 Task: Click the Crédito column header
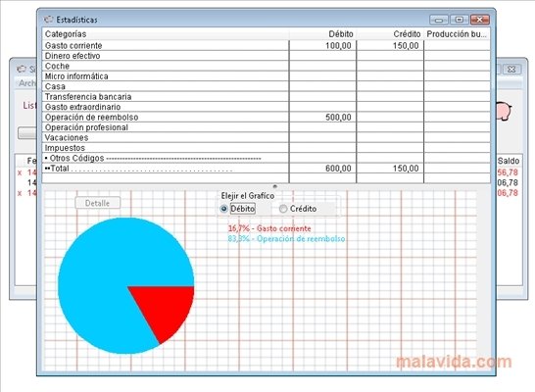(x=390, y=34)
